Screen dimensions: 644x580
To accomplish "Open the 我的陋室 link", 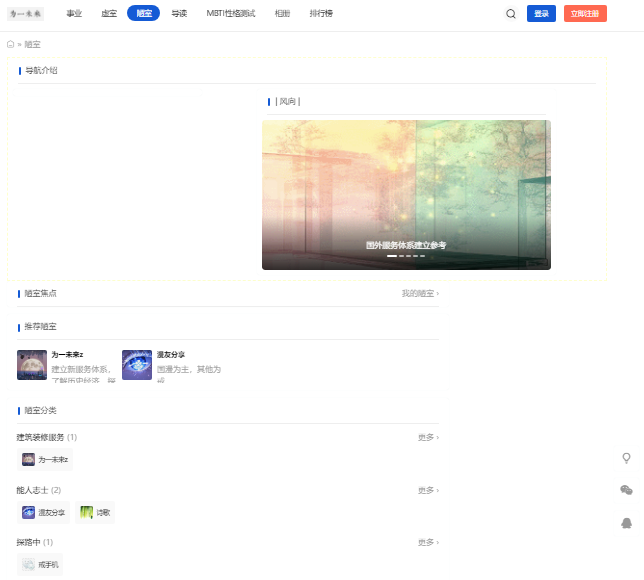I will tap(420, 293).
